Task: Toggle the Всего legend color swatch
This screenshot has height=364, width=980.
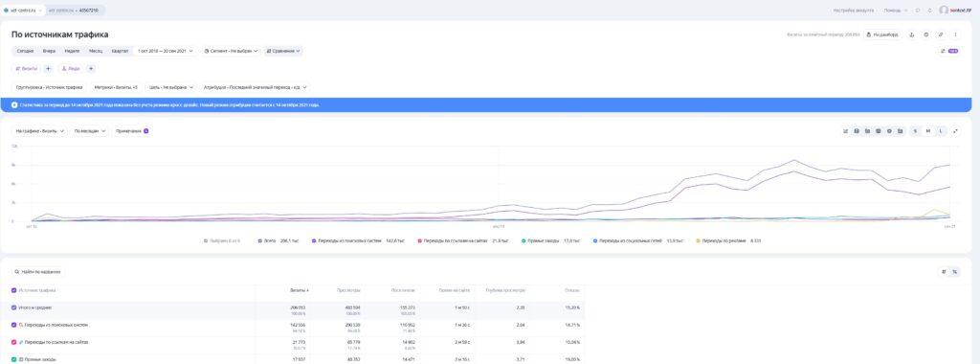Action: pyautogui.click(x=259, y=240)
